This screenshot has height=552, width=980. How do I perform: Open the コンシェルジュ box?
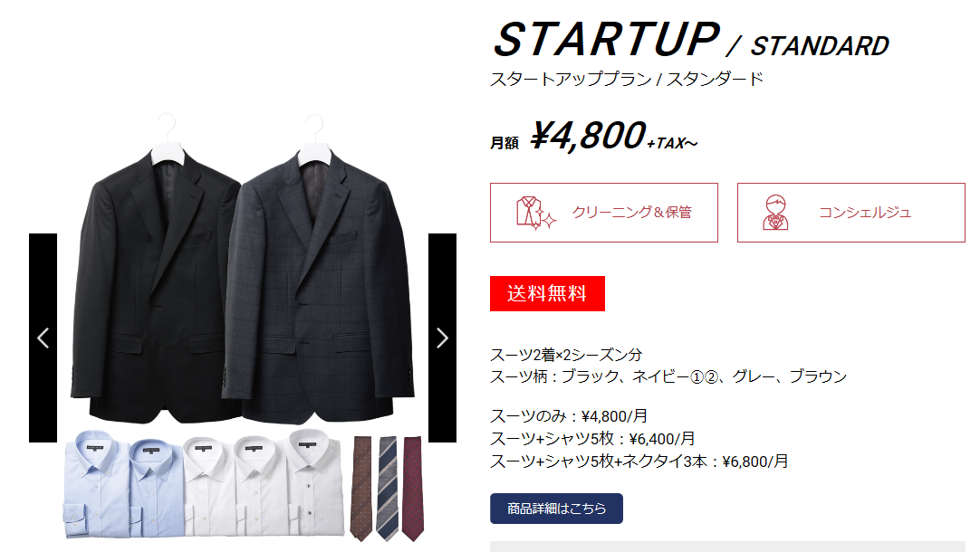pos(850,213)
